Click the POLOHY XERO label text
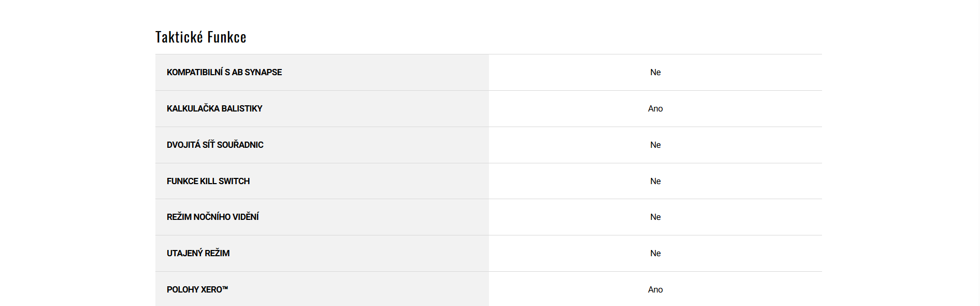The width and height of the screenshot is (980, 306). pyautogui.click(x=194, y=290)
